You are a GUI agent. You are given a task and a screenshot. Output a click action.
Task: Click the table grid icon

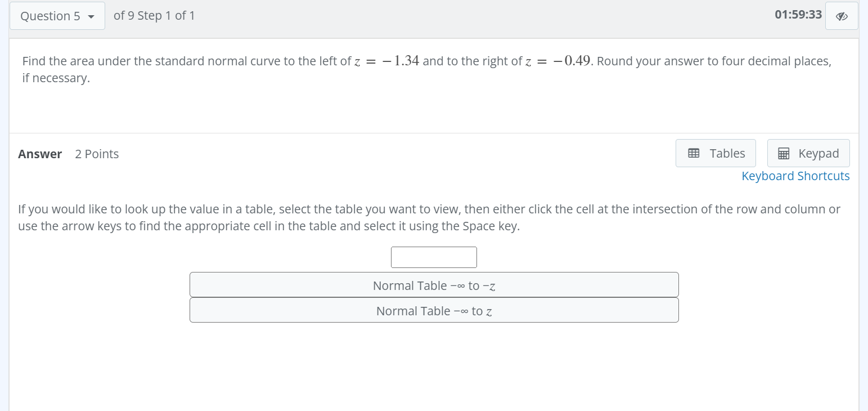pos(694,153)
